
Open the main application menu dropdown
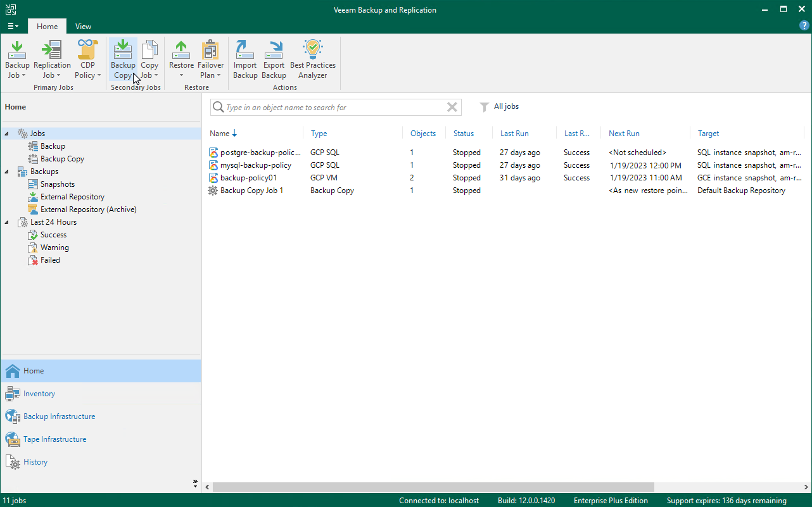[x=13, y=26]
